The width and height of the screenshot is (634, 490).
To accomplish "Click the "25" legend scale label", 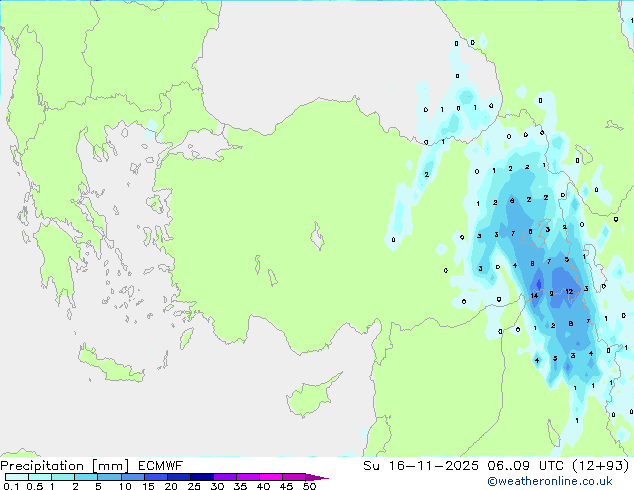I will (x=194, y=486).
